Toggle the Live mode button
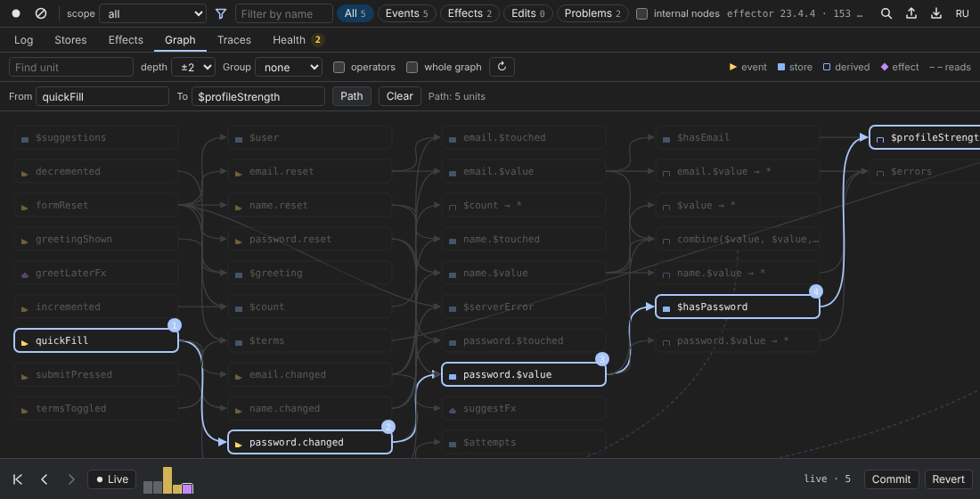Screen dimensions: 980x499 click(x=112, y=479)
